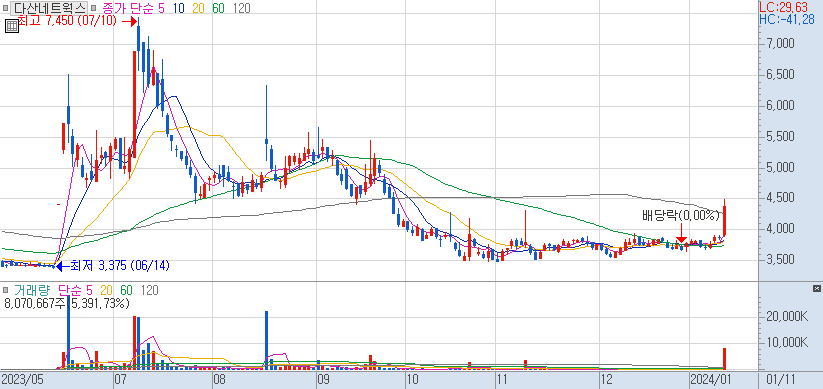Click the 20,000K volume axis label
Image resolution: width=823 pixels, height=389 pixels.
(786, 317)
